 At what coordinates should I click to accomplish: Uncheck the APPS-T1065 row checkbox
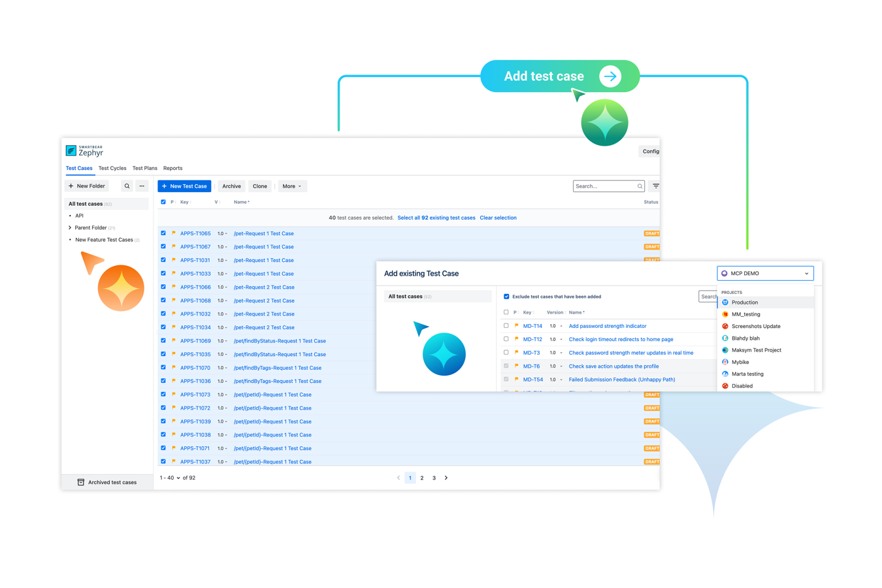[x=163, y=233]
